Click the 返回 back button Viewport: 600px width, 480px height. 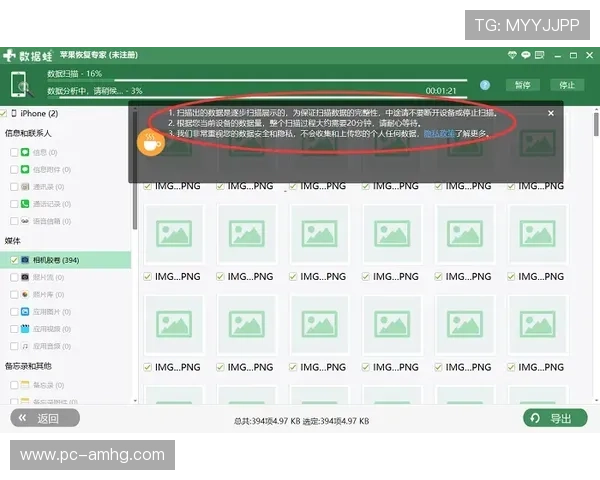click(x=45, y=418)
